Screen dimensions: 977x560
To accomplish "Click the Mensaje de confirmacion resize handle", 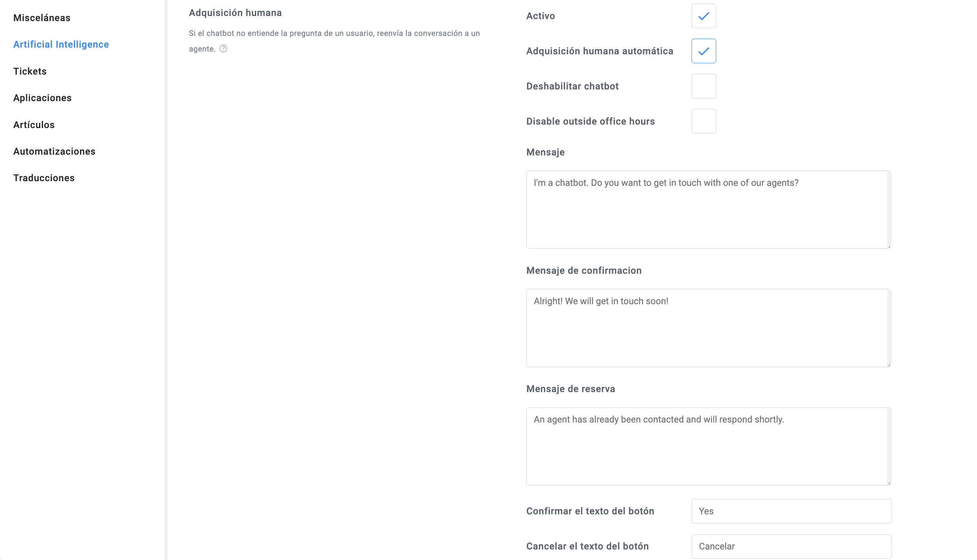I will click(x=889, y=365).
